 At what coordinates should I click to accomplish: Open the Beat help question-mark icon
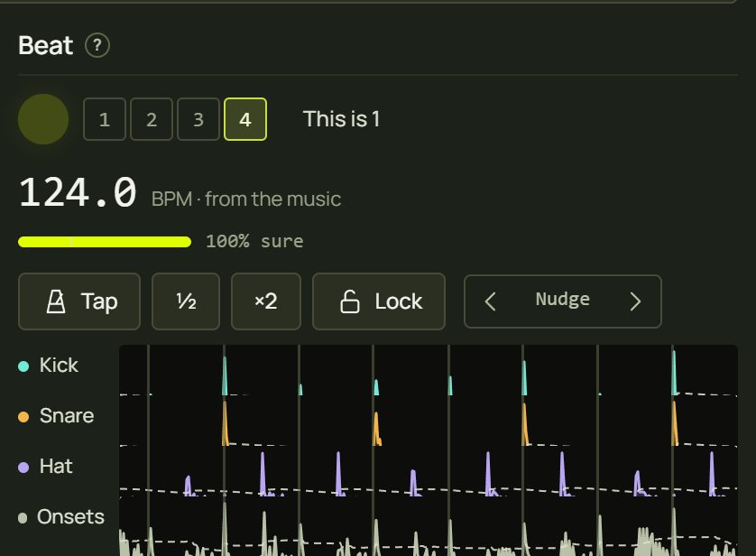click(97, 46)
